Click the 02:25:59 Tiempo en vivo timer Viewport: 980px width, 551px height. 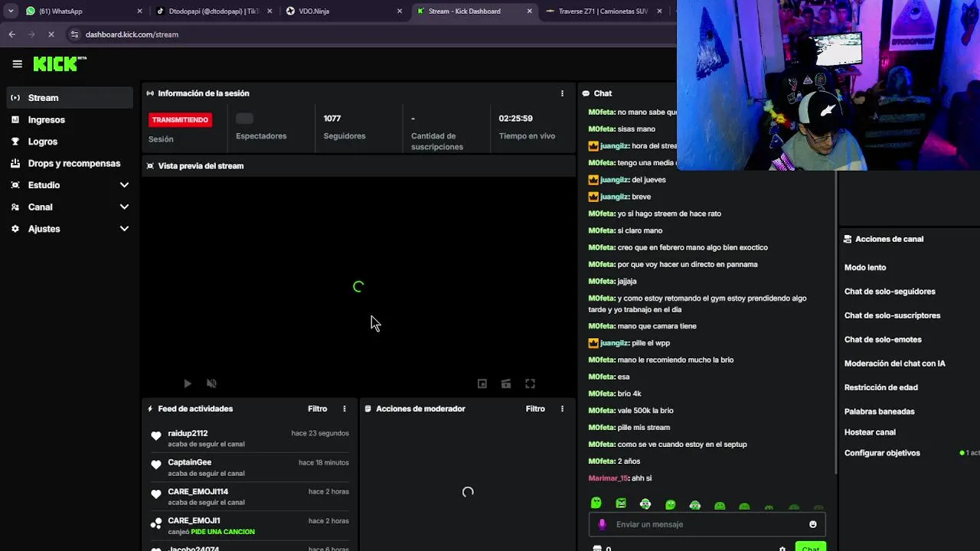click(515, 119)
